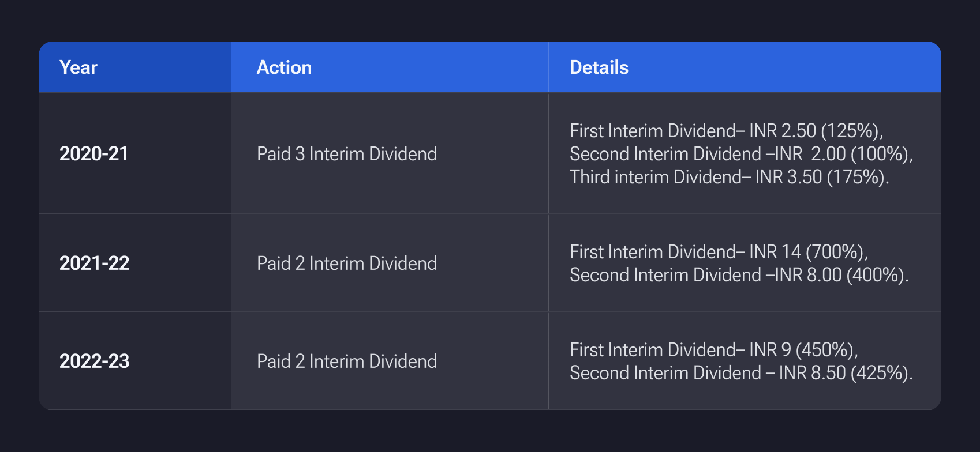Click Paid 2 Interim Dividend in 2022-23 row
The height and width of the screenshot is (452, 980).
347,361
